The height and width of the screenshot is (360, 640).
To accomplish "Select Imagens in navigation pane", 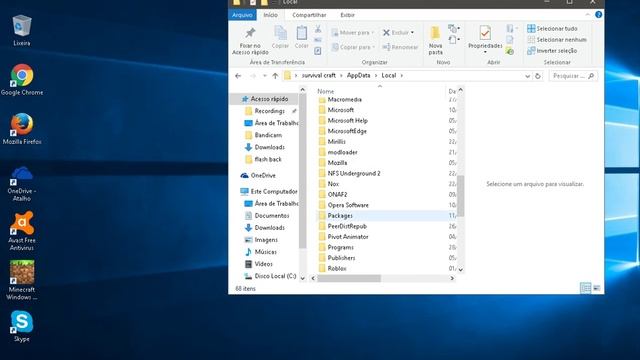I will tap(265, 240).
